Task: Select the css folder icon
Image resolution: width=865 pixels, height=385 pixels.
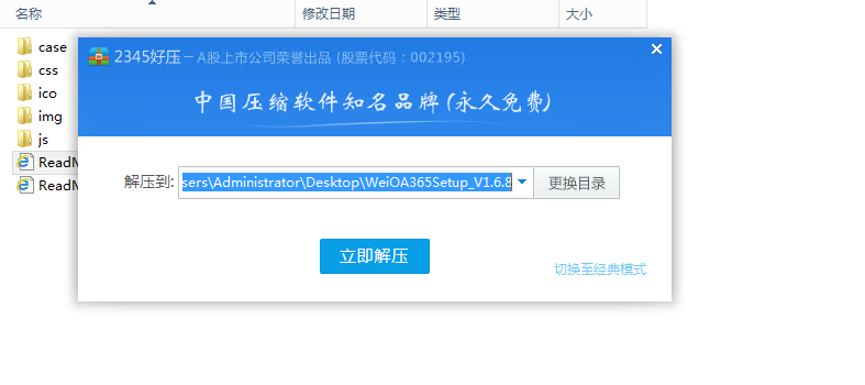Action: pyautogui.click(x=24, y=70)
